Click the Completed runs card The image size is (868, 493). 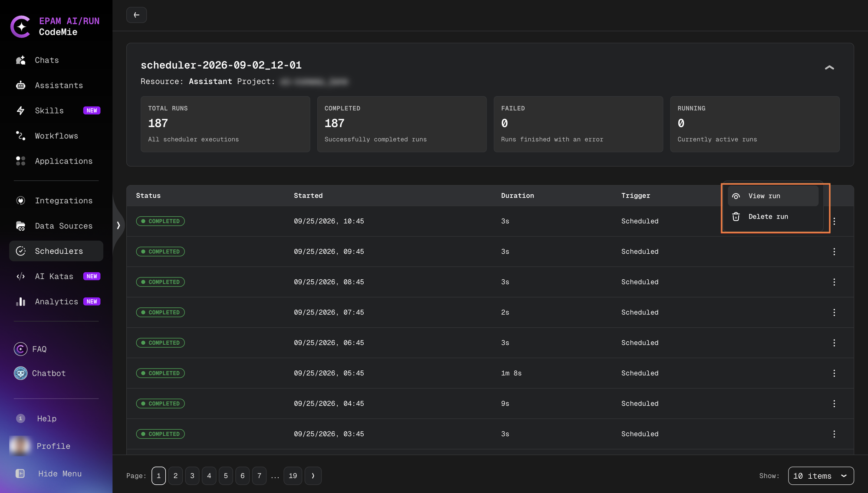pyautogui.click(x=402, y=124)
